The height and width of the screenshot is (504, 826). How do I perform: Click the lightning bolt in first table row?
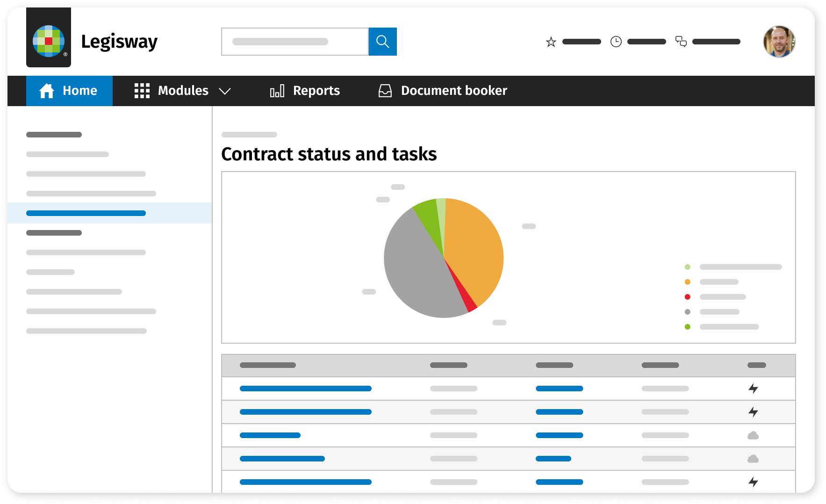753,389
